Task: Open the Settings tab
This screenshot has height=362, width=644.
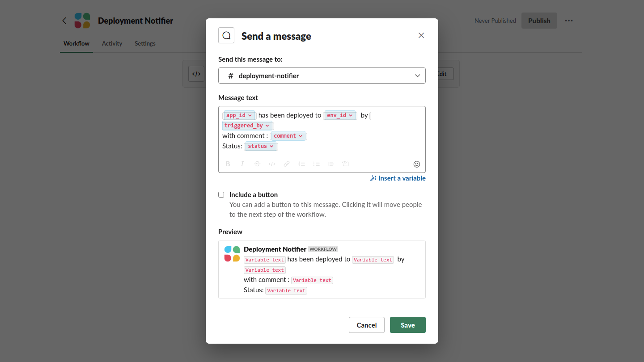Action: click(x=145, y=43)
